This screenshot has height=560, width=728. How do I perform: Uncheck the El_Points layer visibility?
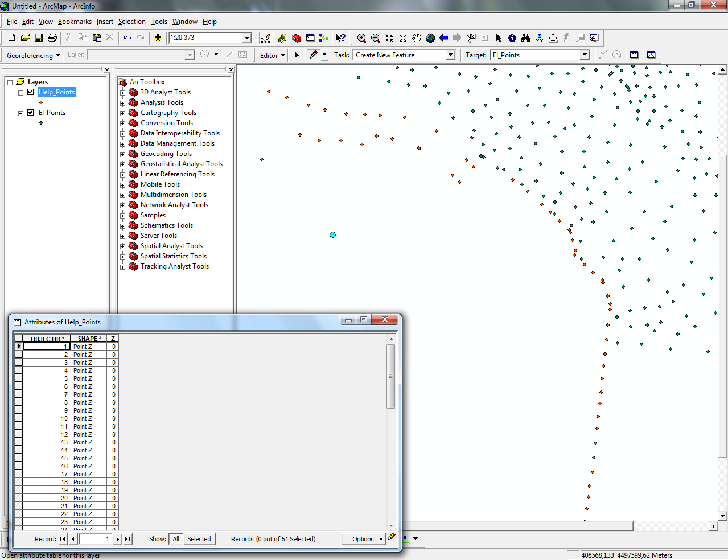[x=31, y=113]
